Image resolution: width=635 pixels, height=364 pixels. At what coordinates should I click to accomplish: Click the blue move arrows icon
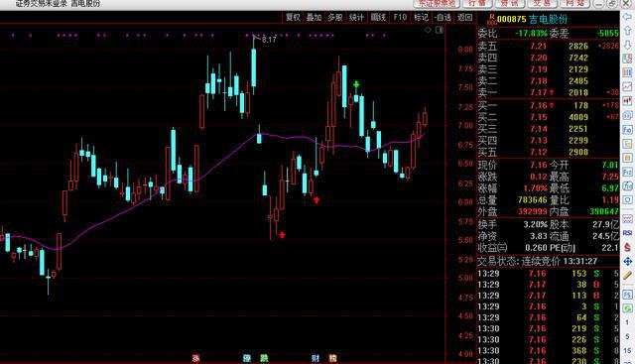point(627,261)
